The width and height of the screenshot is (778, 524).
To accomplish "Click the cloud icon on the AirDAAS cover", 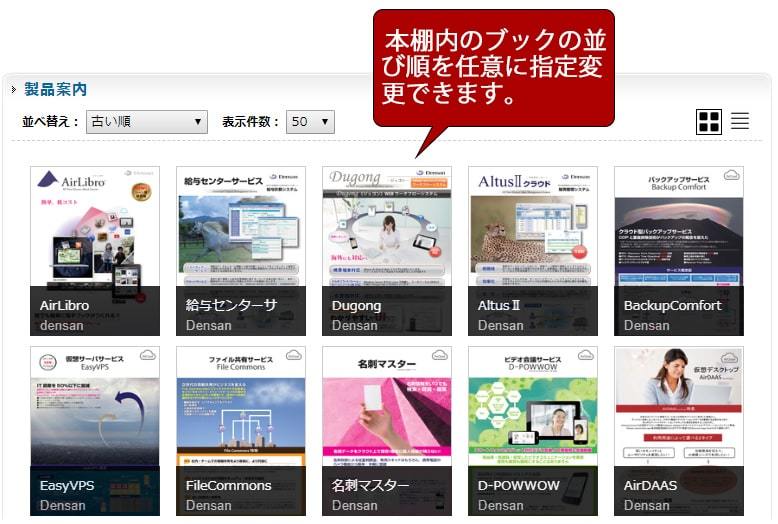I will click(729, 358).
